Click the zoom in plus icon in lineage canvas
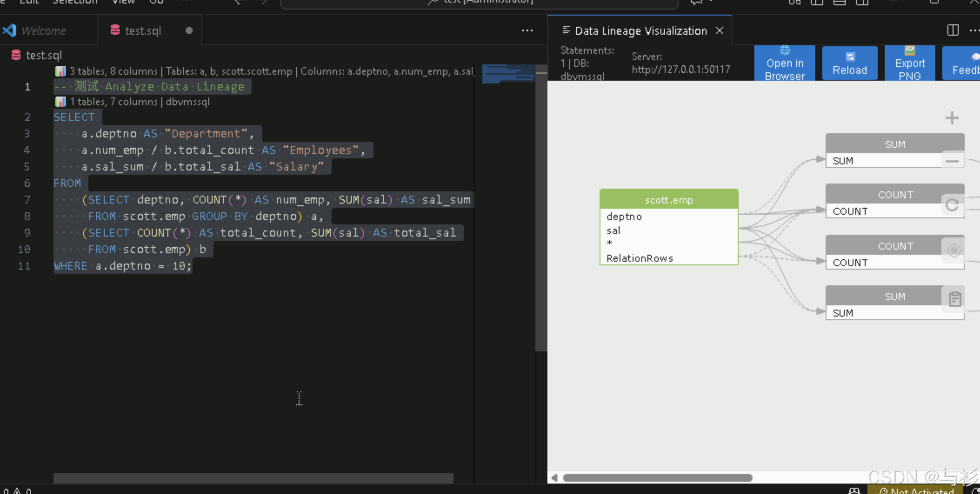Screen dimensions: 980x494 [x=952, y=118]
